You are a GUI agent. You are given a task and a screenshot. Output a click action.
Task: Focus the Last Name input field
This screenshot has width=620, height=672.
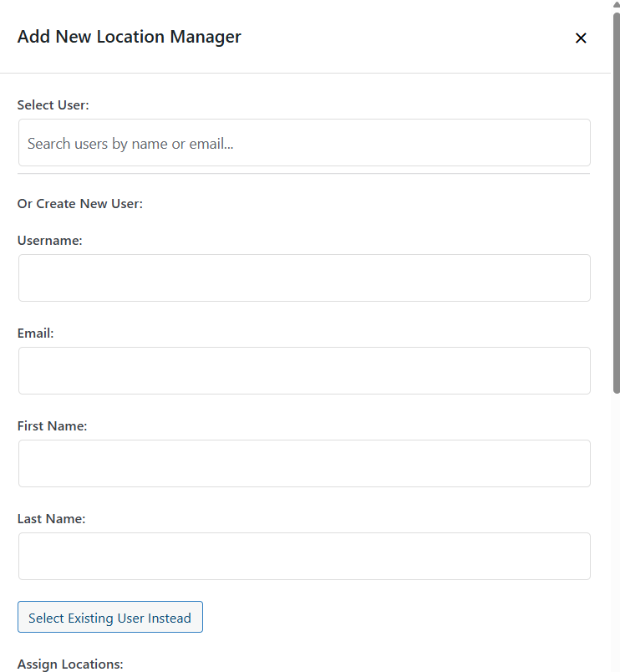[x=304, y=556]
